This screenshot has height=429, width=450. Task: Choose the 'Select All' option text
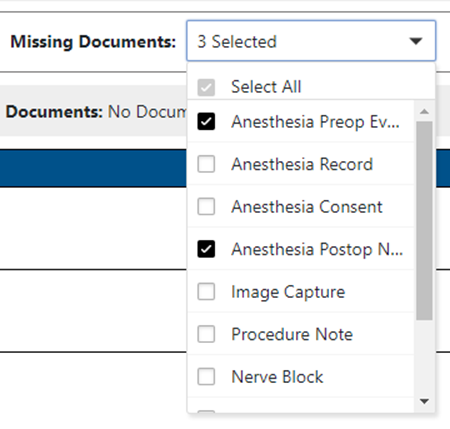(266, 87)
